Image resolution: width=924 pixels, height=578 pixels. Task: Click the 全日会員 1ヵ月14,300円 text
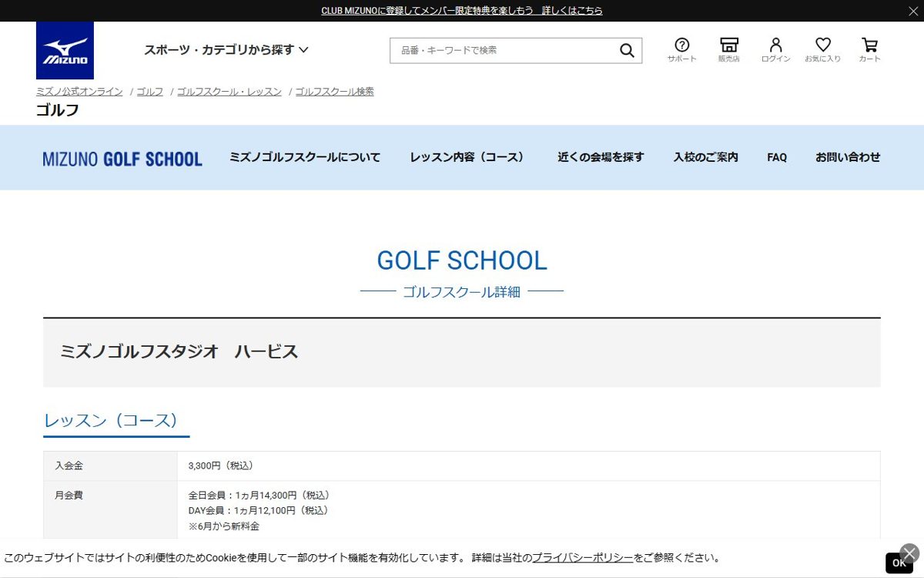pyautogui.click(x=259, y=496)
